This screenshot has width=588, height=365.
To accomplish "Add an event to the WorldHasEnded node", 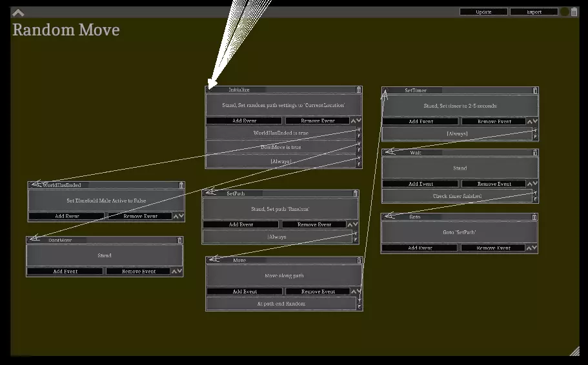I will click(66, 216).
